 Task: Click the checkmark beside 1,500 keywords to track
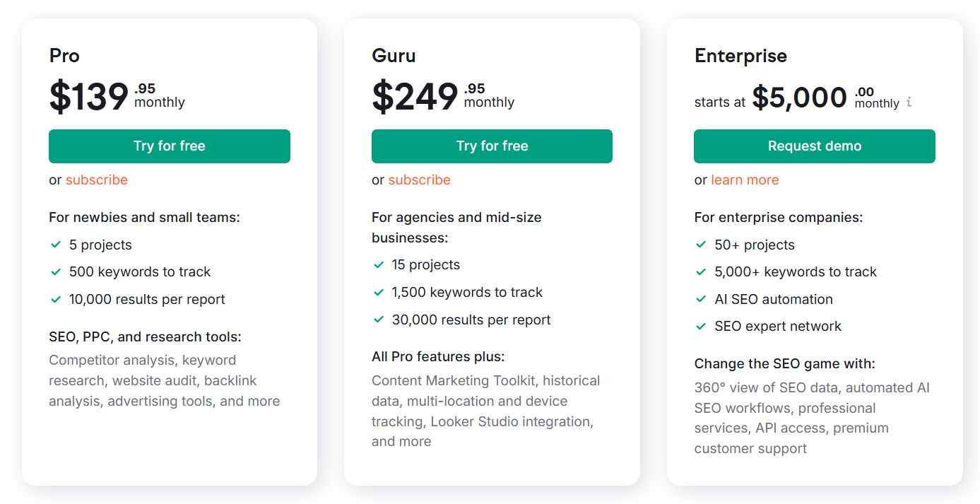tap(379, 292)
